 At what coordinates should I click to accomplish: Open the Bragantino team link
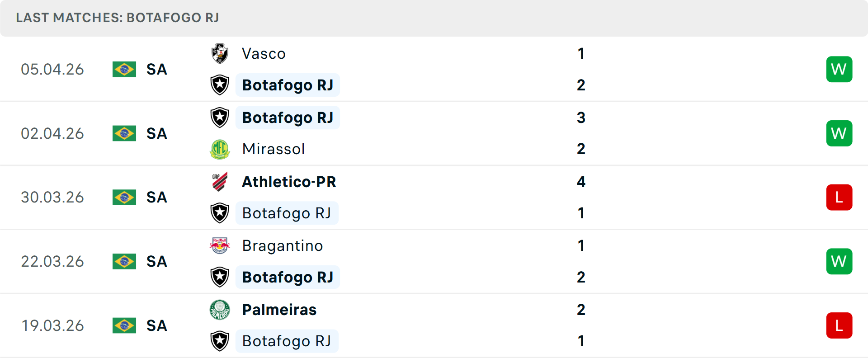point(283,245)
